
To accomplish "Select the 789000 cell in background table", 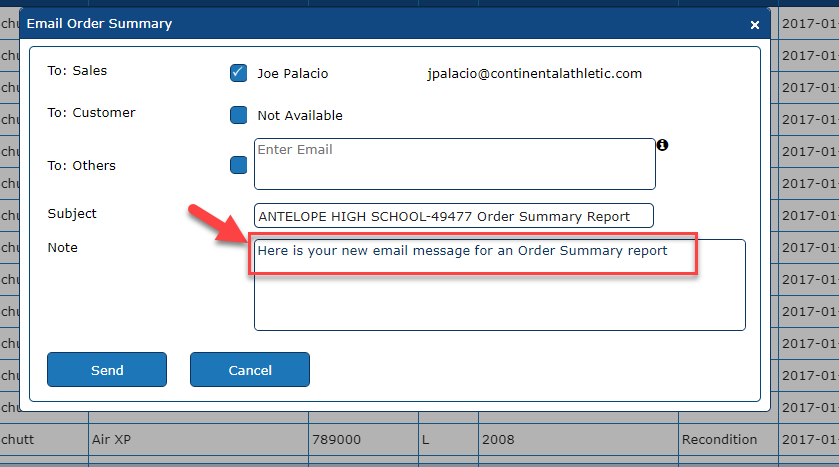I will 363,439.
